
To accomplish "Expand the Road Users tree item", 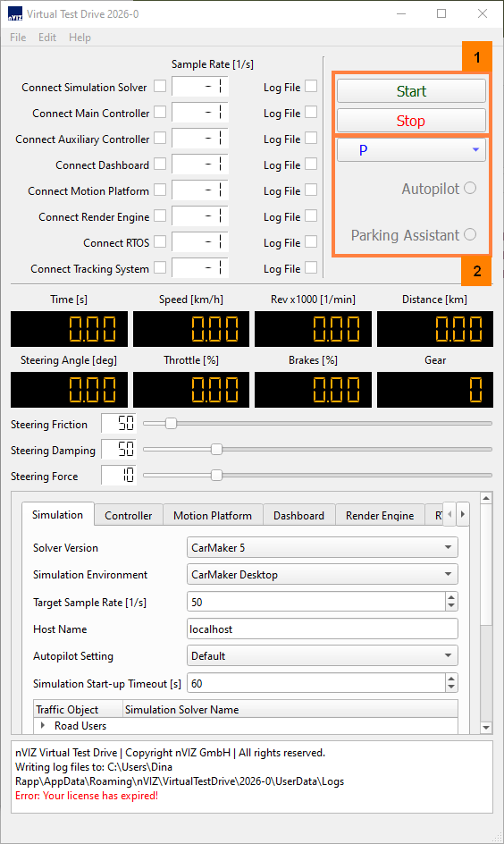I will click(x=43, y=725).
